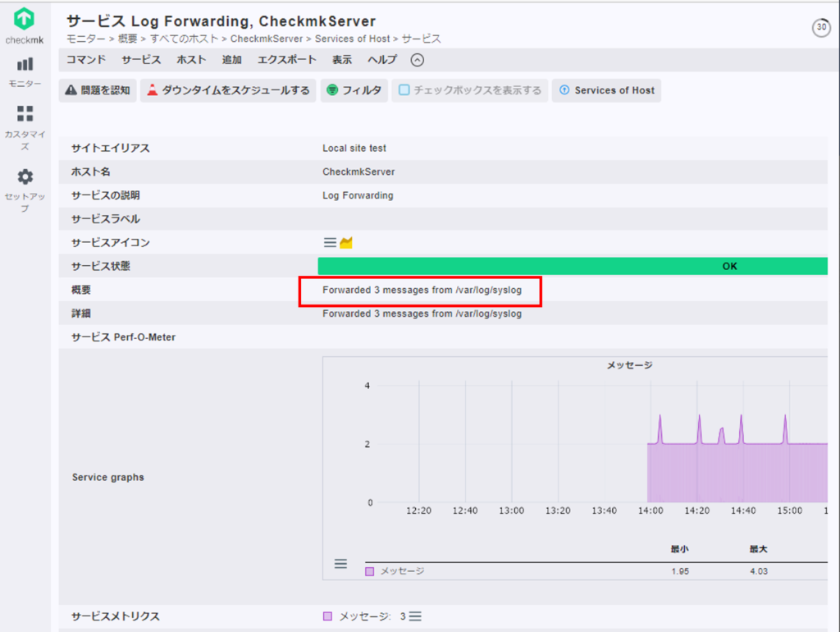Click the Log Forwarding service description value

358,195
